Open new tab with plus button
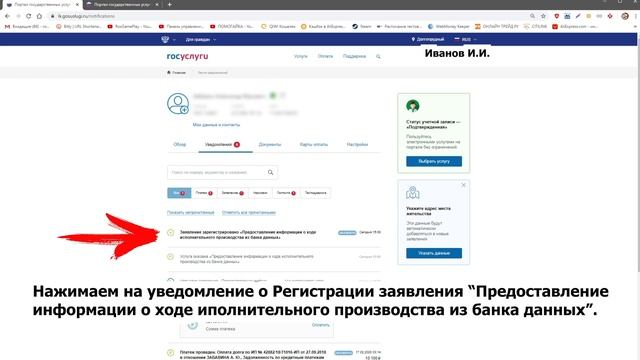The width and height of the screenshot is (640, 360). pyautogui.click(x=169, y=4)
